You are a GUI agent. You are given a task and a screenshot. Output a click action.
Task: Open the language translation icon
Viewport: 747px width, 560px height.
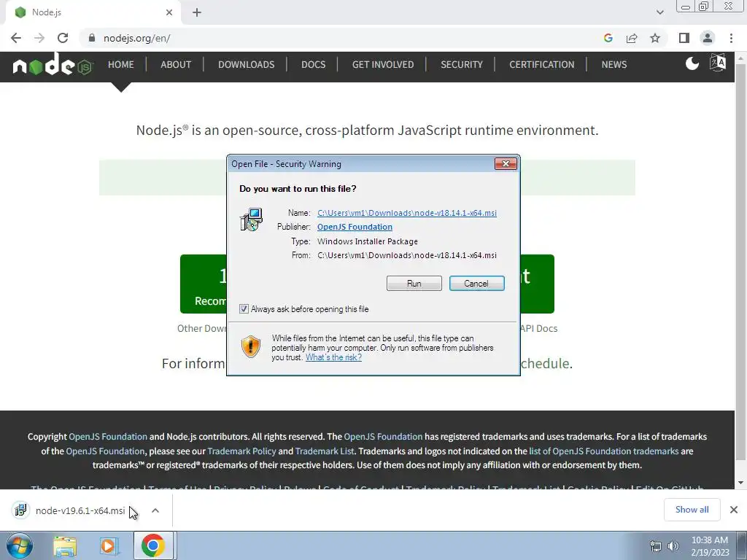718,63
